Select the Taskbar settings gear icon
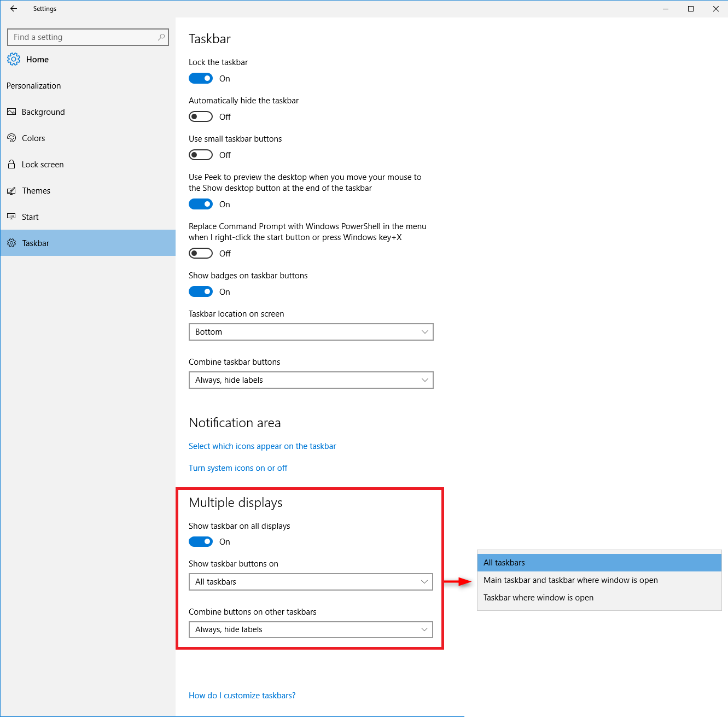Viewport: 728px width, 718px height. [12, 243]
